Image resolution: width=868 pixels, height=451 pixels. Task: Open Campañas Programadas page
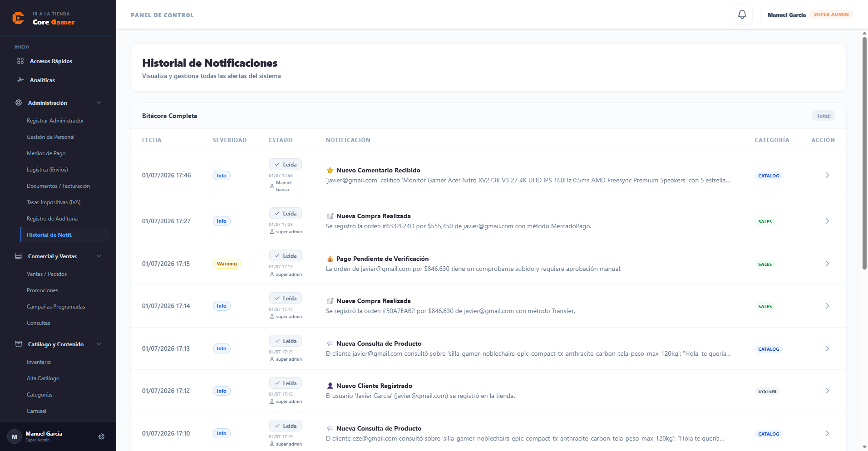[56, 307]
